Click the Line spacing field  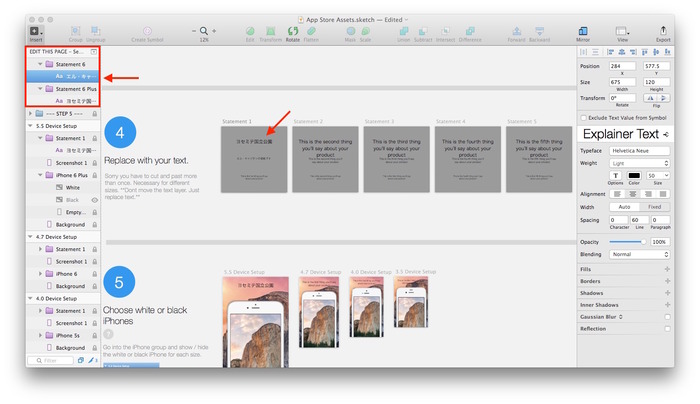(x=639, y=220)
